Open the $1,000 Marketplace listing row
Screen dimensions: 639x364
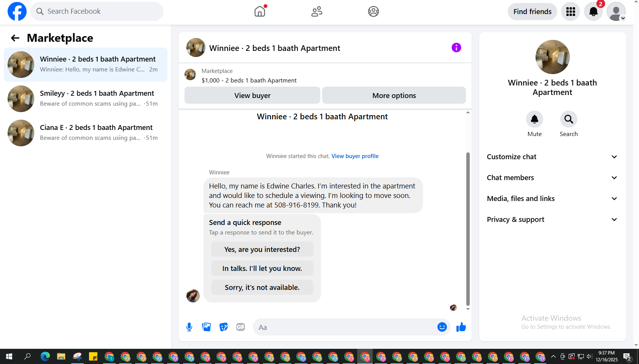(325, 76)
